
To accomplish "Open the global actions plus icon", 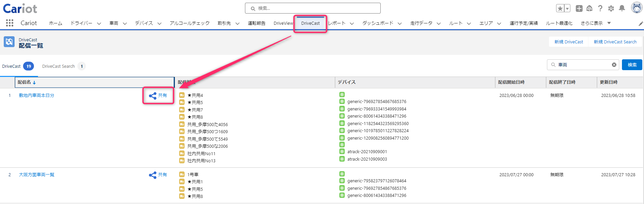I will tap(579, 8).
